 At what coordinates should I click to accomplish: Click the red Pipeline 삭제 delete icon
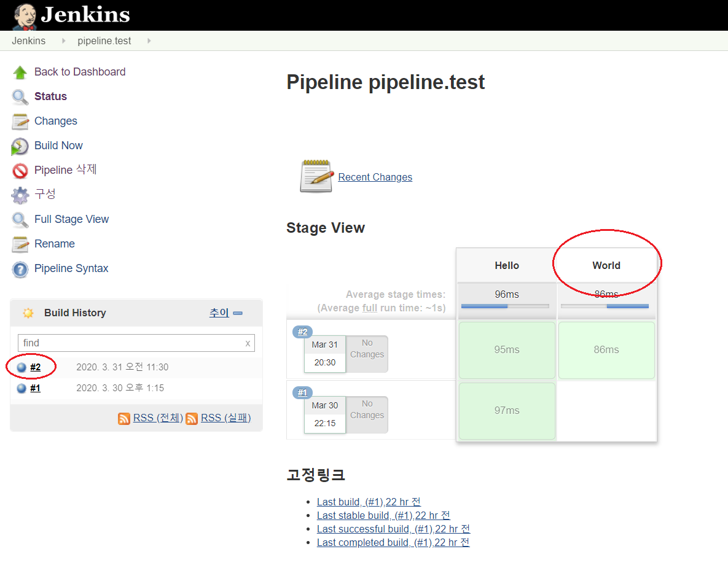20,171
